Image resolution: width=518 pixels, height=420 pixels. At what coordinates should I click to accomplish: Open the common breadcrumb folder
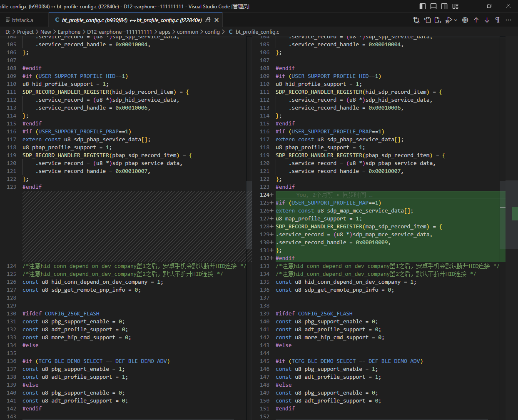pyautogui.click(x=188, y=32)
